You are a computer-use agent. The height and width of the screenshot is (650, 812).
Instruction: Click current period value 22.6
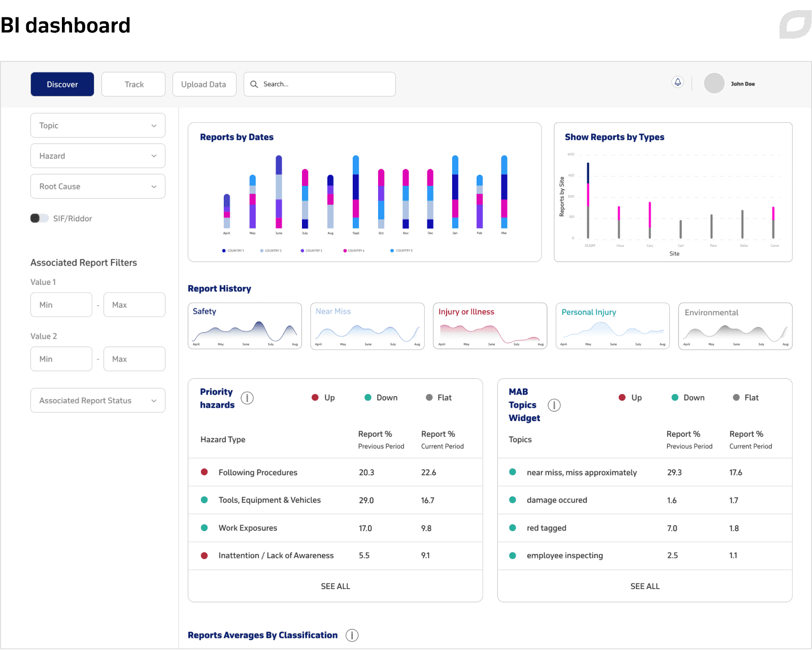pos(429,472)
